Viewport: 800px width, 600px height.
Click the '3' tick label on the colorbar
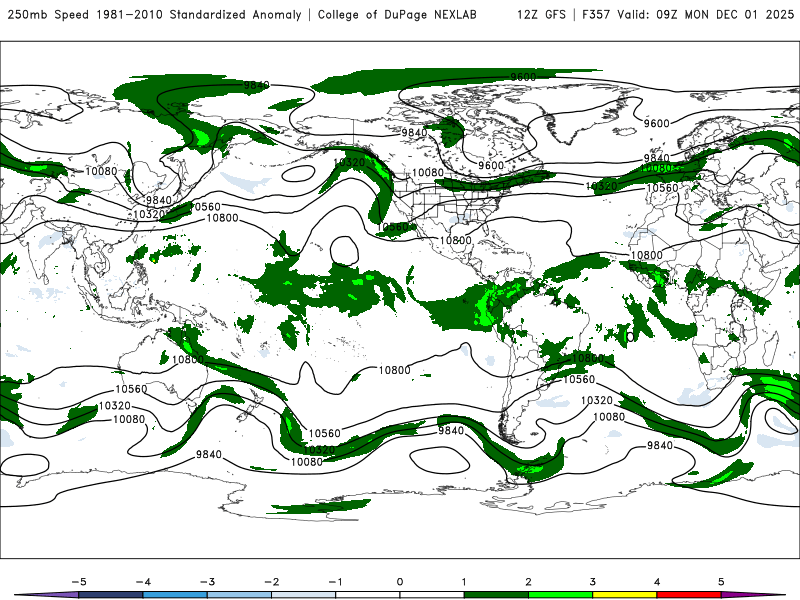(x=593, y=582)
